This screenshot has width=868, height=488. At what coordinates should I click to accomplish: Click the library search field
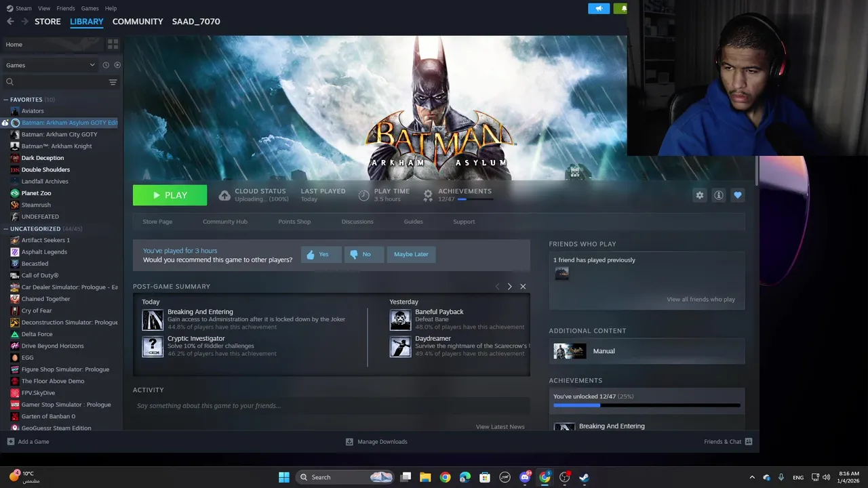54,82
